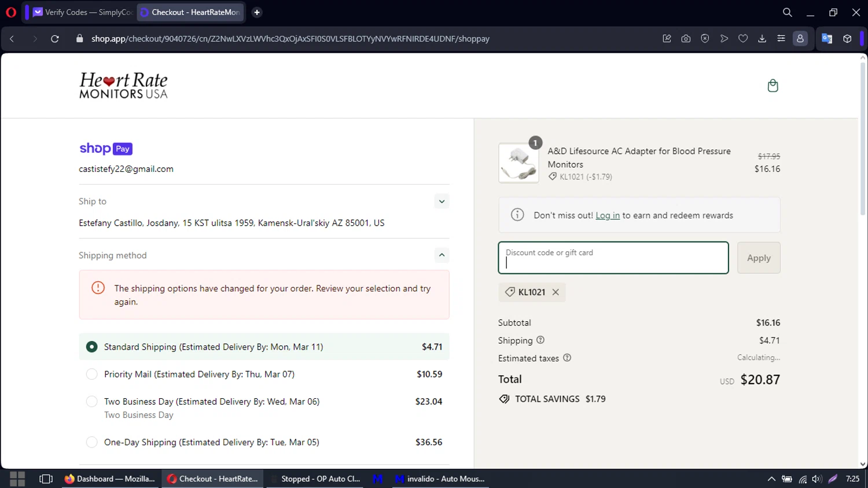Open Dashboard Mozilla taskbar window

(x=110, y=479)
